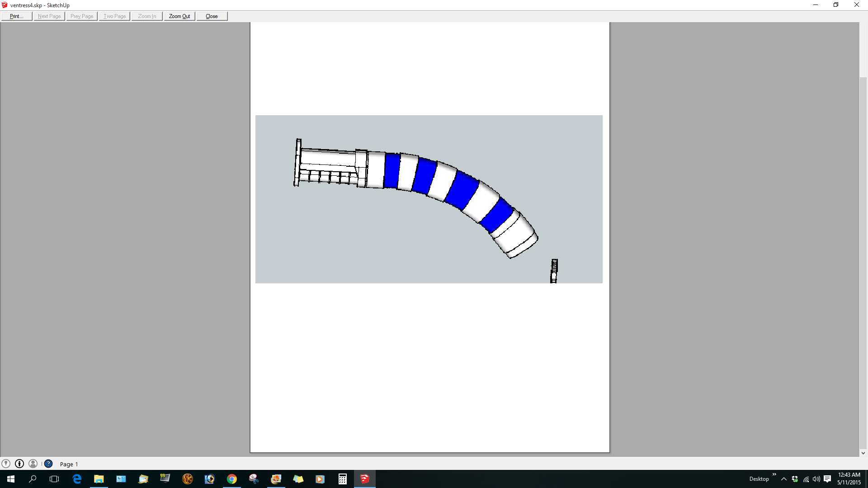The image size is (868, 488).
Task: Switch to Two Page view
Action: (114, 16)
